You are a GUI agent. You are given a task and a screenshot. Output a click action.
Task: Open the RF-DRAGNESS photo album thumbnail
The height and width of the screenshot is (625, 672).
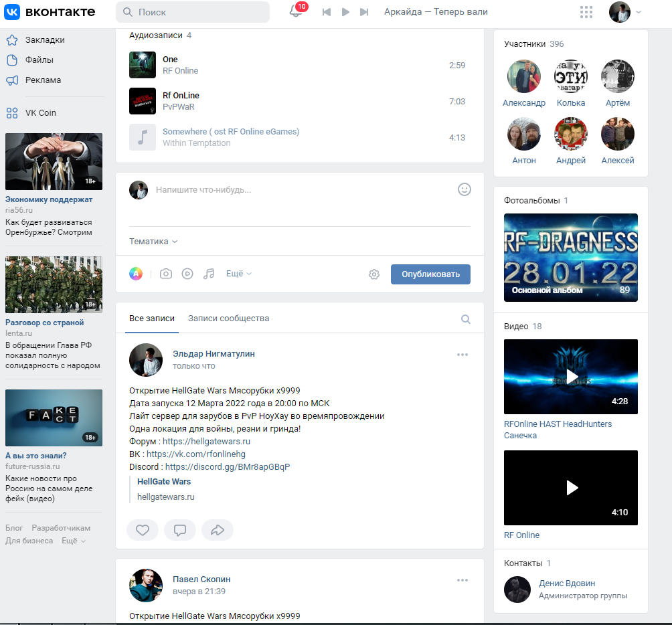pos(570,258)
